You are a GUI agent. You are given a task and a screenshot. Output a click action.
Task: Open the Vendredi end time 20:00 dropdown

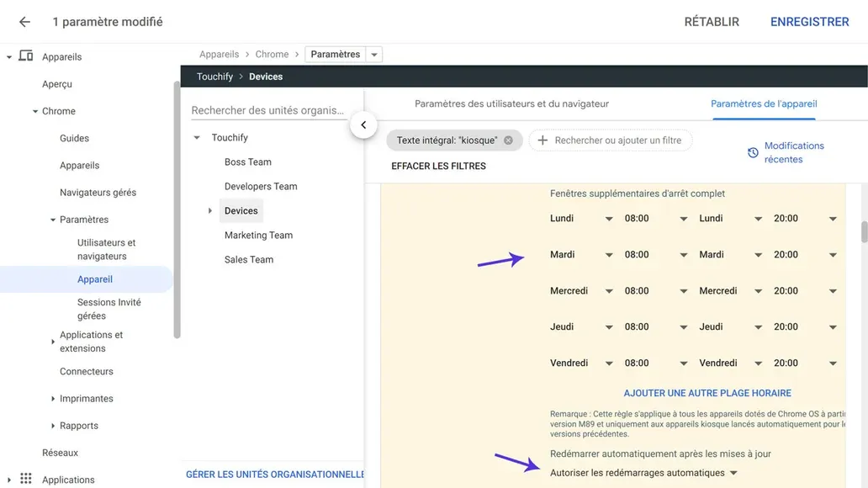point(834,363)
